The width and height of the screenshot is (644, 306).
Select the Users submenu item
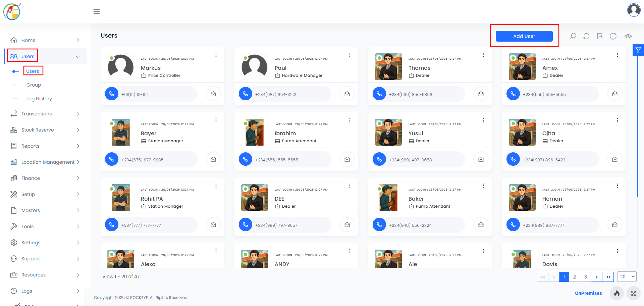point(33,71)
